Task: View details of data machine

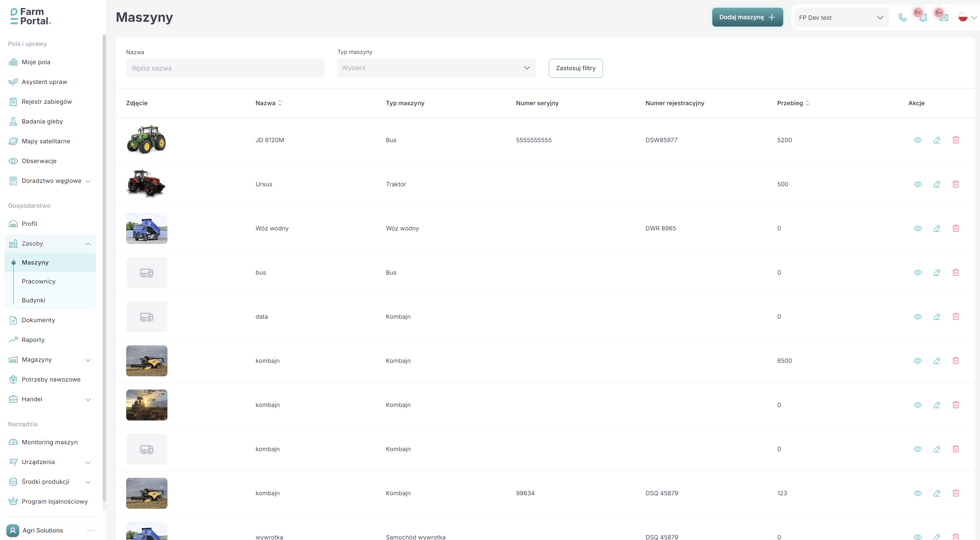Action: click(x=917, y=316)
